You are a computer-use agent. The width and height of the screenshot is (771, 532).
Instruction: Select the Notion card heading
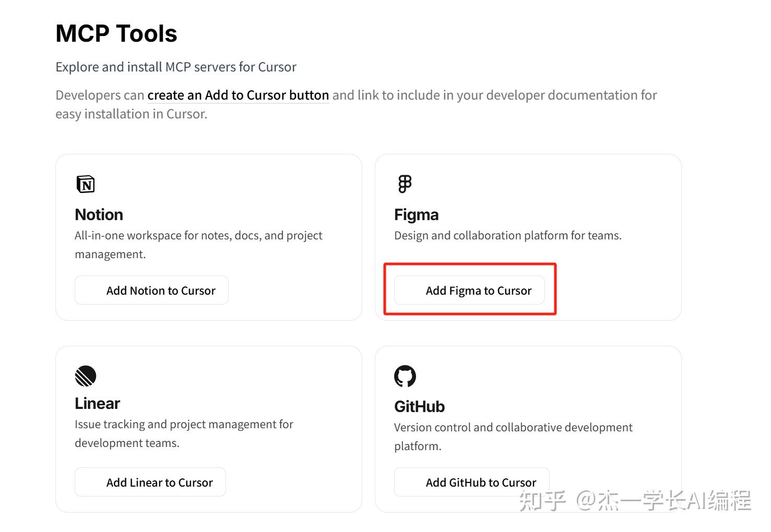(x=99, y=215)
